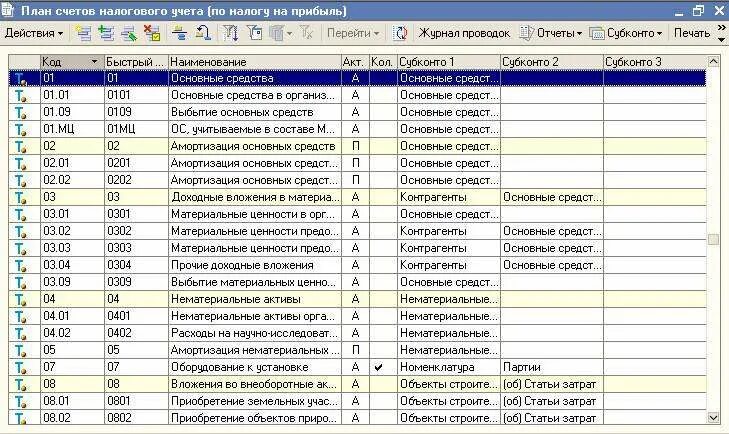
Task: Click account icon of row 03.09
Action: pyautogui.click(x=20, y=282)
